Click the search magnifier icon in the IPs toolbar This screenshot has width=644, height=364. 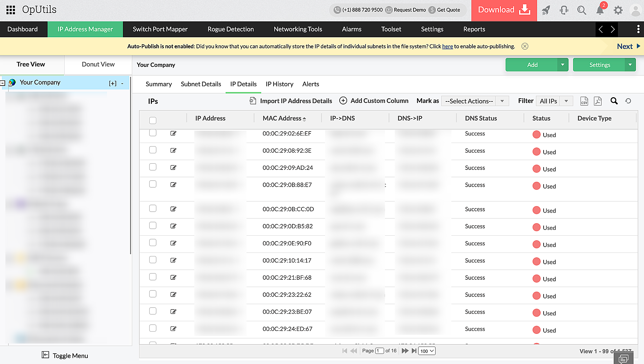[614, 101]
